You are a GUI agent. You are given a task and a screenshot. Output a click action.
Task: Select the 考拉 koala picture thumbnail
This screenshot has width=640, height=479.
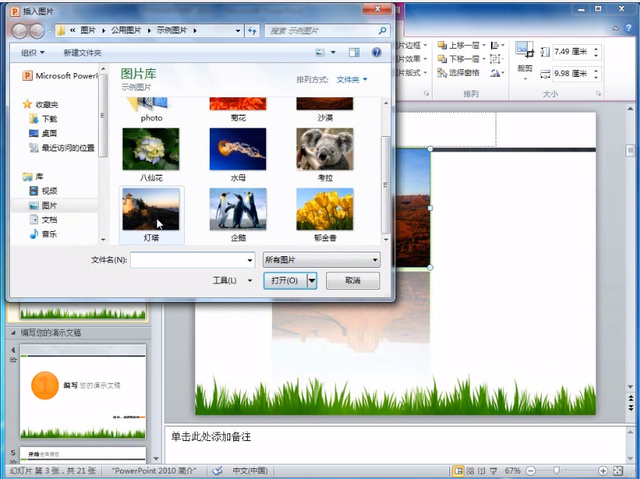click(324, 149)
